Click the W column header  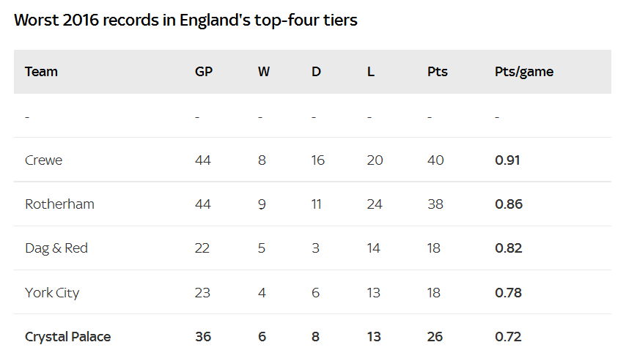(x=263, y=72)
